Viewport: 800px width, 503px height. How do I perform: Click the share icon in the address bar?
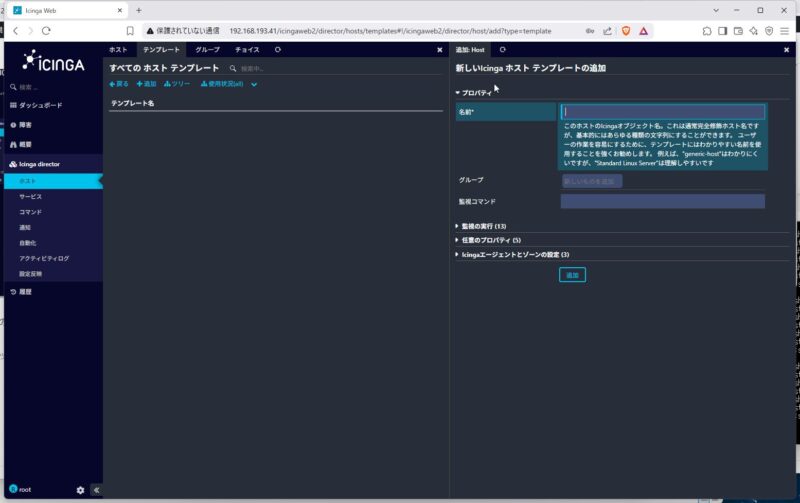[x=607, y=31]
